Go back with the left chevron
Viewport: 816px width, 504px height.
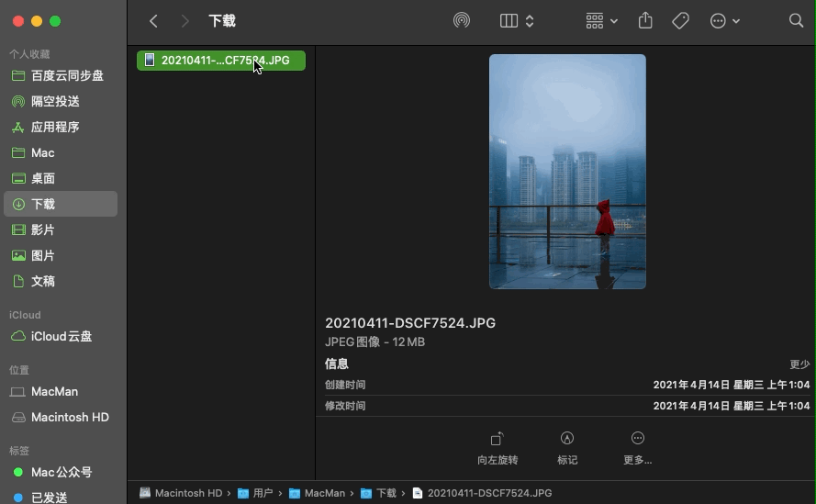point(153,21)
